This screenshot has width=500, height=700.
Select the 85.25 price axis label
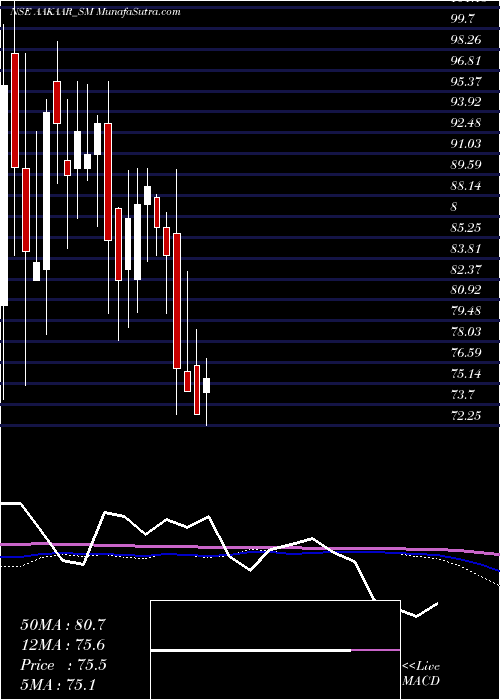(466, 228)
